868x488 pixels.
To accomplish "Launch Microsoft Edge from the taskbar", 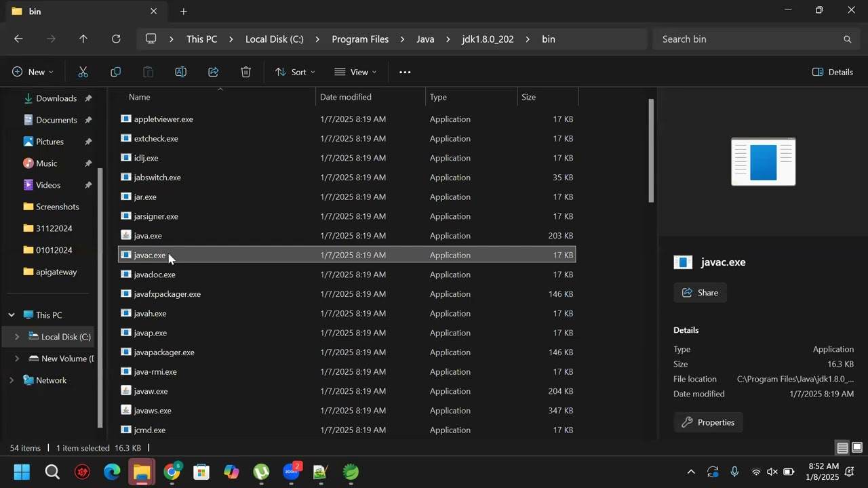I will coord(112,472).
